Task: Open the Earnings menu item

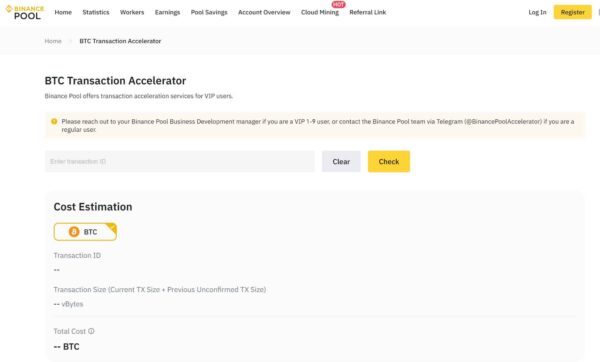Action: click(167, 12)
